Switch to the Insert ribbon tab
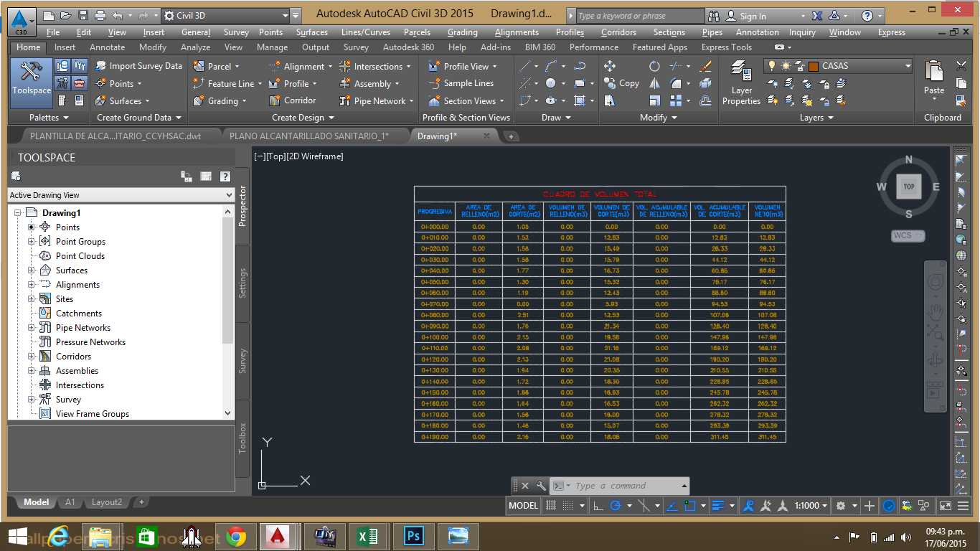This screenshot has width=980, height=551. coord(65,47)
